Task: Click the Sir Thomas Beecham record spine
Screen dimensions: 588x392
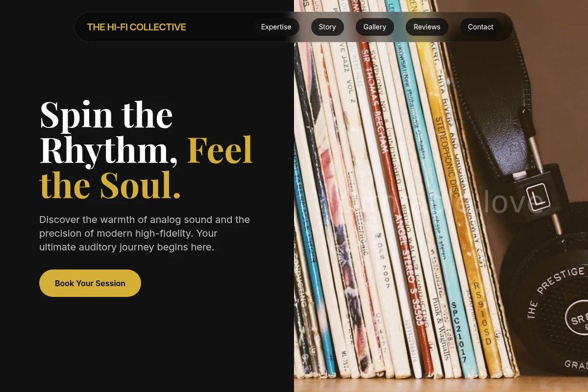Action: 375,98
